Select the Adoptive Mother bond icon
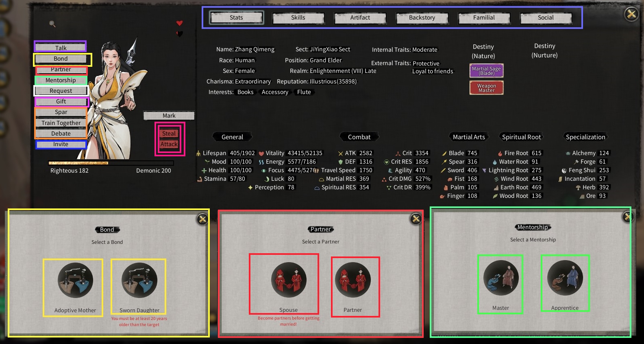The height and width of the screenshot is (344, 644). [75, 280]
